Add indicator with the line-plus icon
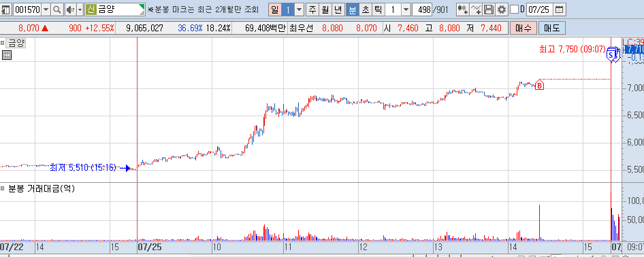Screen dimensions: 644x257 pos(476,10)
